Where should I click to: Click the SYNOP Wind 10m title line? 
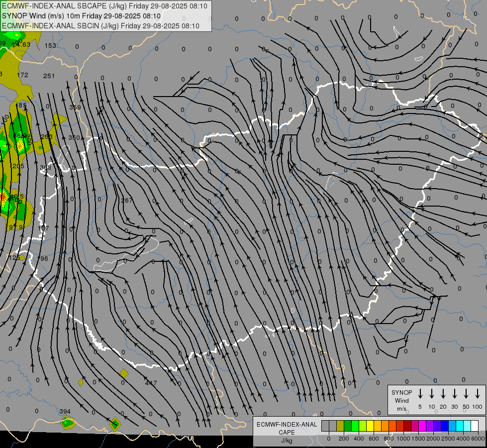[x=82, y=16]
